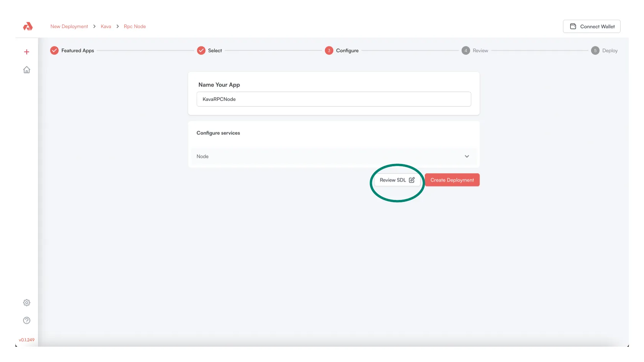Click the Select step checkmark icon
This screenshot has width=644, height=362.
click(201, 51)
